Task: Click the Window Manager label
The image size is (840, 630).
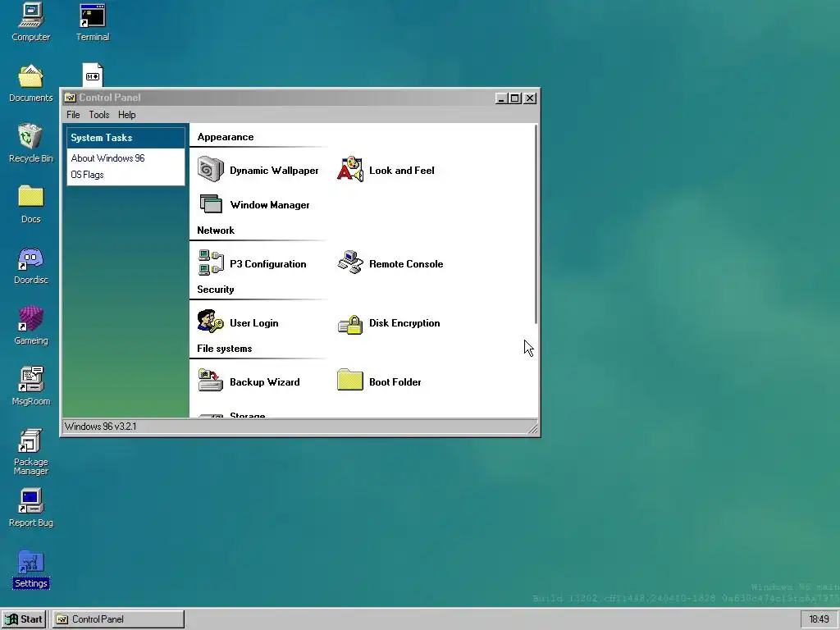Action: coord(269,204)
